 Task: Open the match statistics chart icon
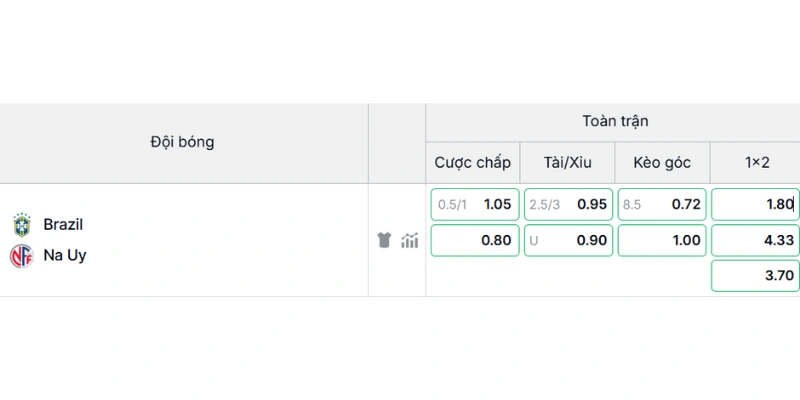coord(410,240)
